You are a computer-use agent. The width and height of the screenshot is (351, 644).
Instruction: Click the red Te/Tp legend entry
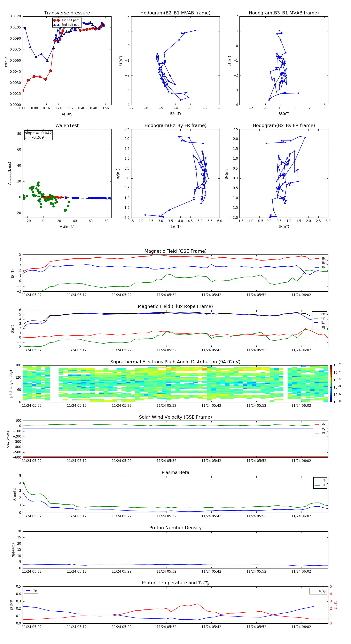(x=318, y=591)
